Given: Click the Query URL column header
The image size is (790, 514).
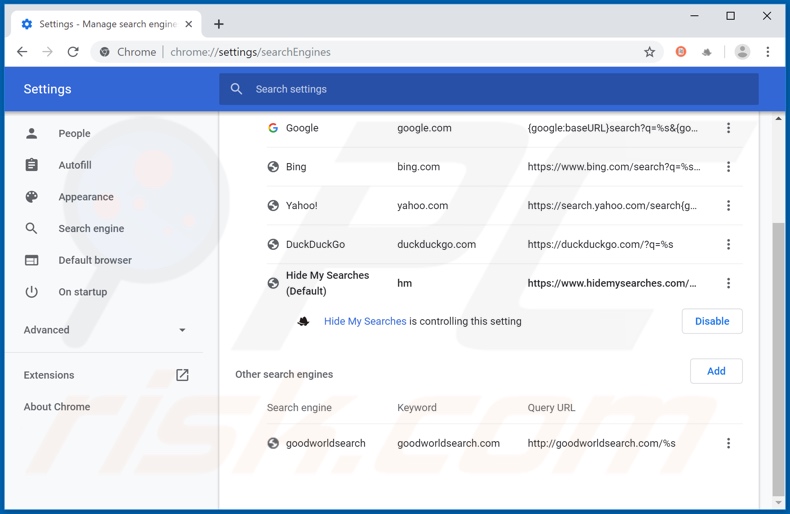Looking at the screenshot, I should coord(551,408).
